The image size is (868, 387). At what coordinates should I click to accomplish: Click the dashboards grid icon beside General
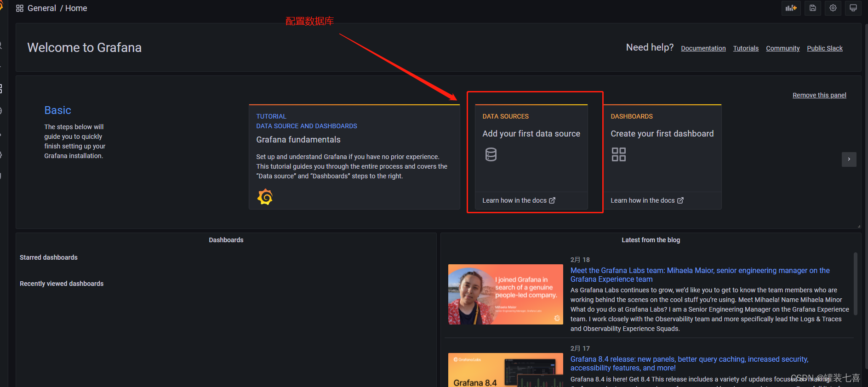pos(20,8)
